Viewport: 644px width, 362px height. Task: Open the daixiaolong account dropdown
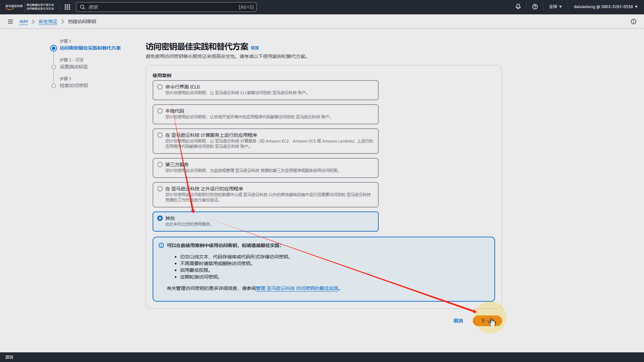[605, 7]
